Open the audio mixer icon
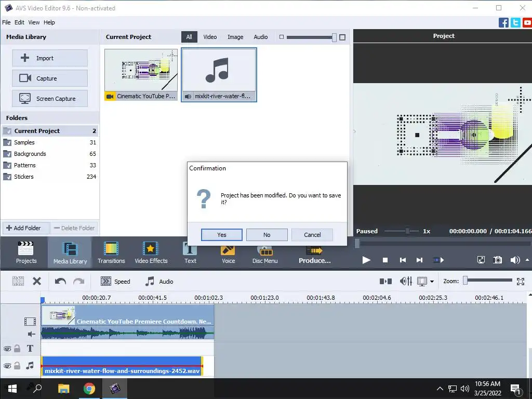This screenshot has height=399, width=532. click(x=406, y=281)
